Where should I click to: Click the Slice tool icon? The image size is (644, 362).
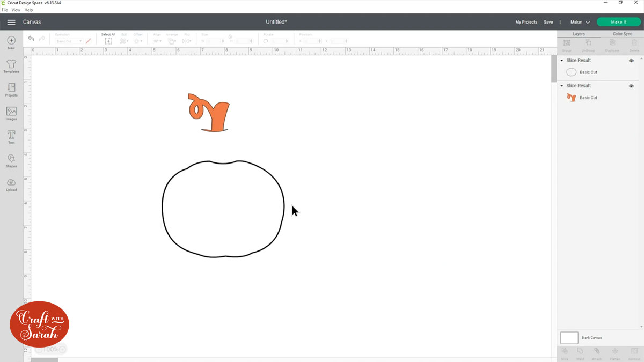point(565,351)
